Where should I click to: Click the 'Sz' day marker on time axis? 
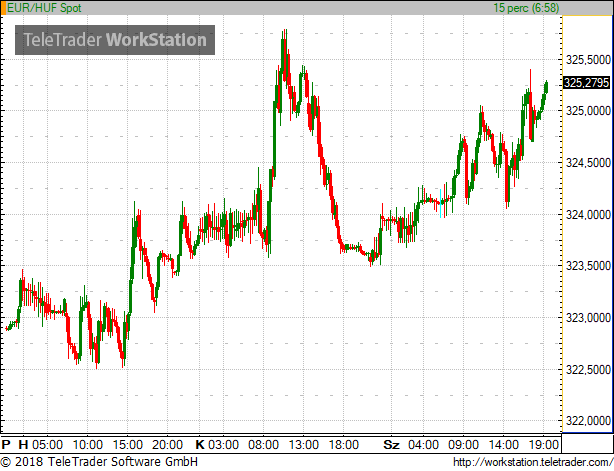click(x=392, y=445)
